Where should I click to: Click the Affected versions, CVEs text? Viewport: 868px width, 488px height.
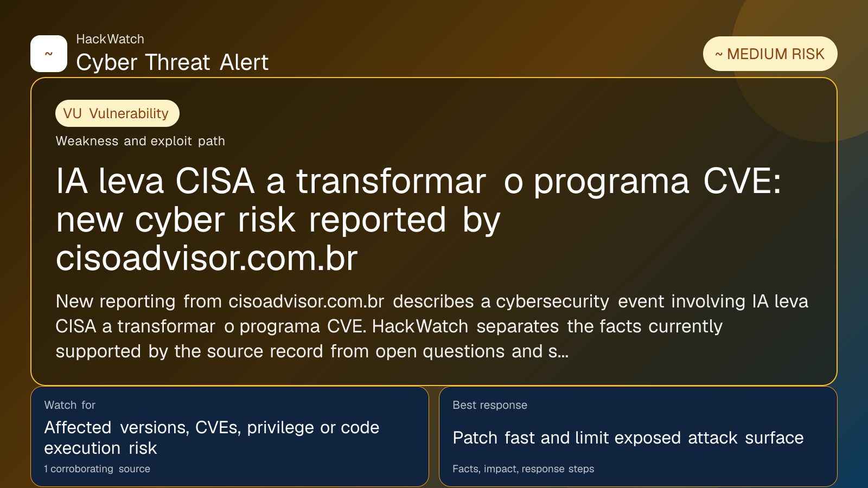212,438
